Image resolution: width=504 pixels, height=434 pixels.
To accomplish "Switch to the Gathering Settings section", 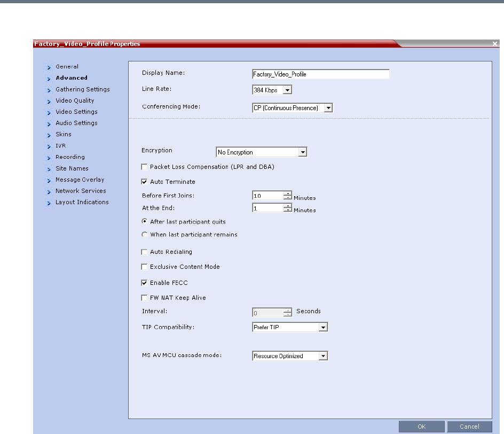I will 83,89.
